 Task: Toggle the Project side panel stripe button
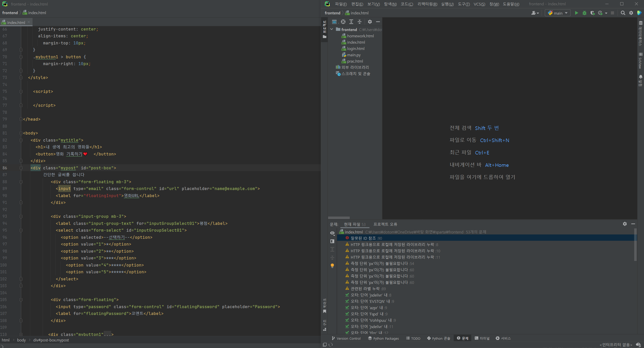(325, 30)
